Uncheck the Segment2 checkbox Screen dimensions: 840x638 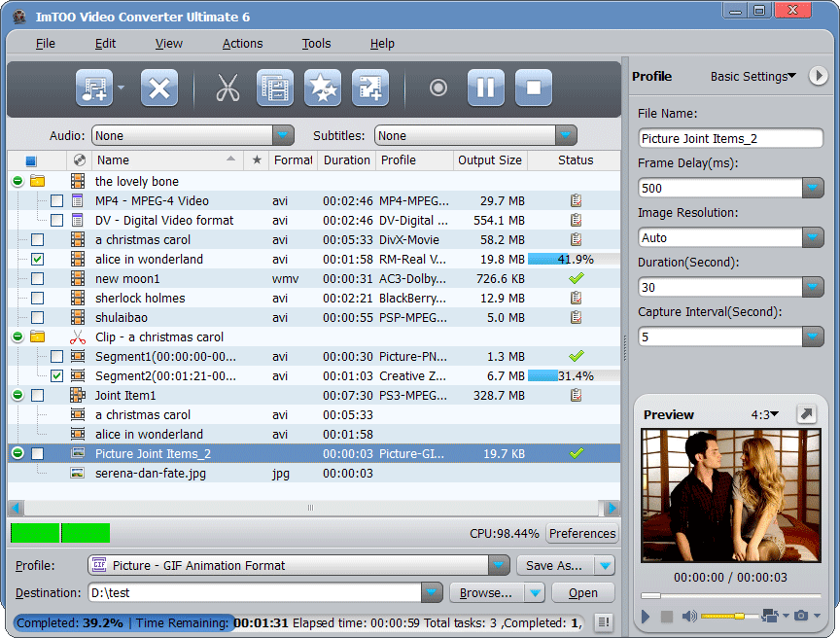pyautogui.click(x=56, y=376)
